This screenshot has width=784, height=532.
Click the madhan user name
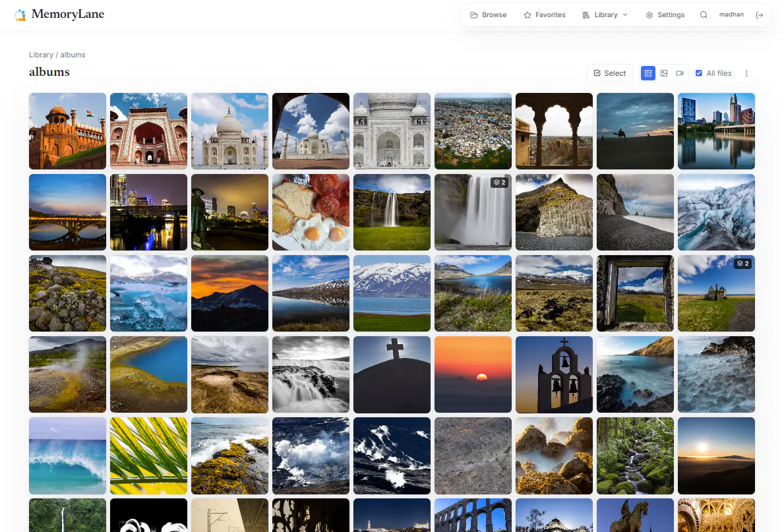pos(731,15)
